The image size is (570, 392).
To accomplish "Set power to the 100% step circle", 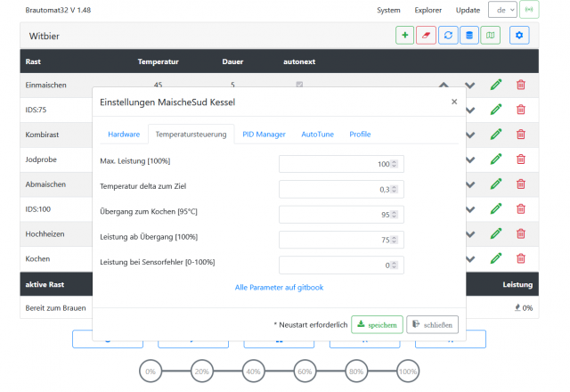I will (408, 372).
